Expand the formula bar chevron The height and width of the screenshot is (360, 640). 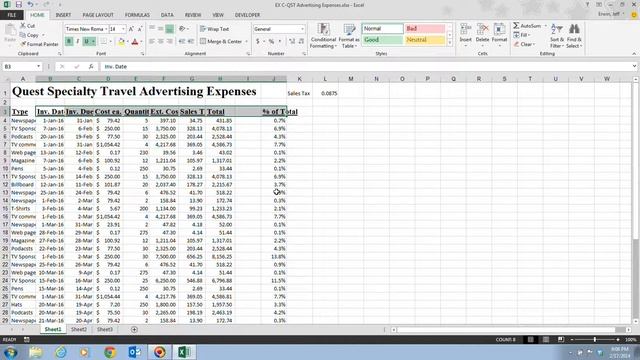(634, 66)
